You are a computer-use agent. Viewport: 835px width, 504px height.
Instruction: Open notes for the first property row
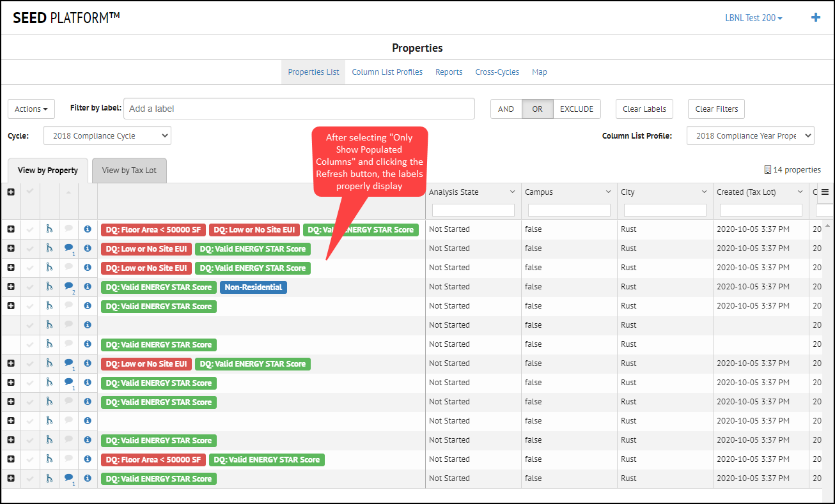(x=69, y=229)
